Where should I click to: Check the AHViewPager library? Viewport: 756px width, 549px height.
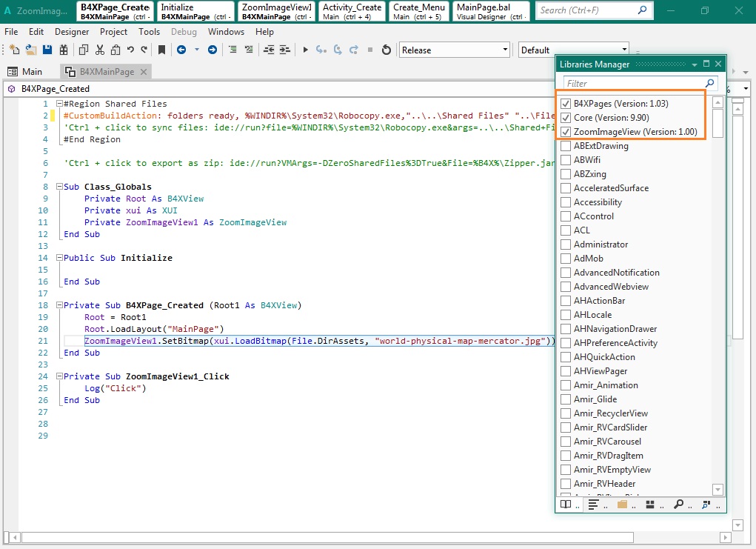click(566, 371)
